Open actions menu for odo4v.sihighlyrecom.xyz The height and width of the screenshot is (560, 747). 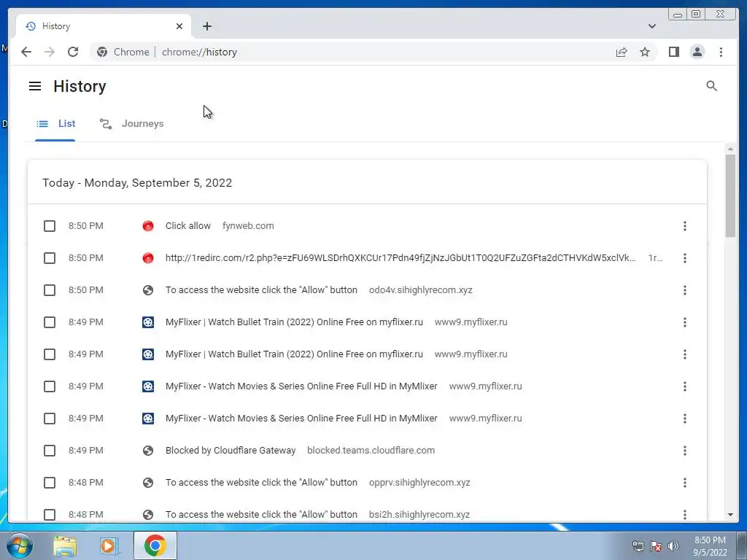(x=684, y=290)
